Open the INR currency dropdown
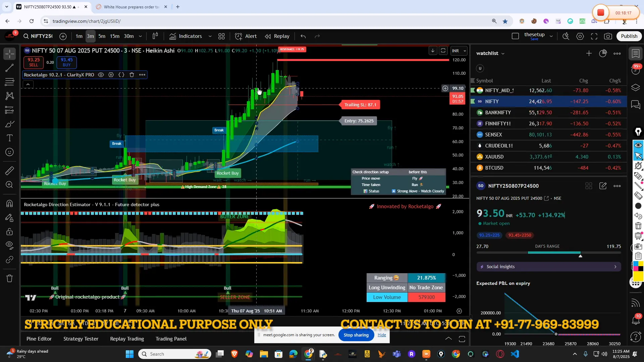 coord(459,51)
